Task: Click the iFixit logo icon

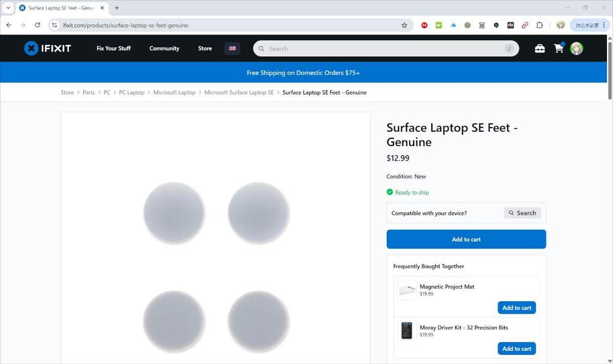Action: 31,48
